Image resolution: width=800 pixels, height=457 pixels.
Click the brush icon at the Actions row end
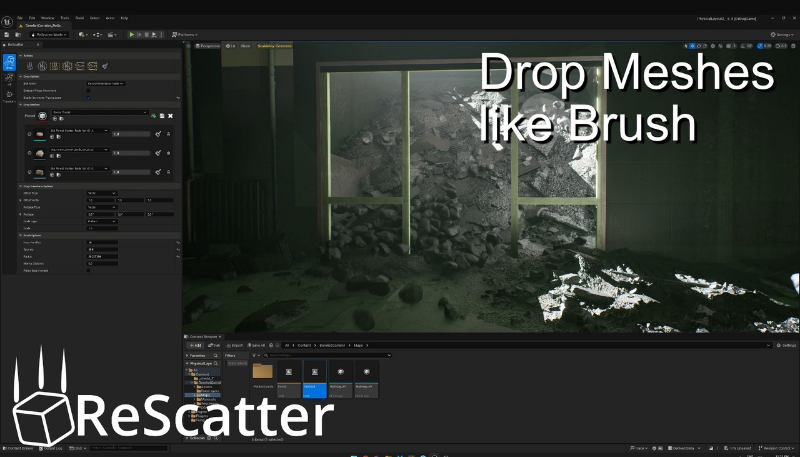(x=105, y=66)
